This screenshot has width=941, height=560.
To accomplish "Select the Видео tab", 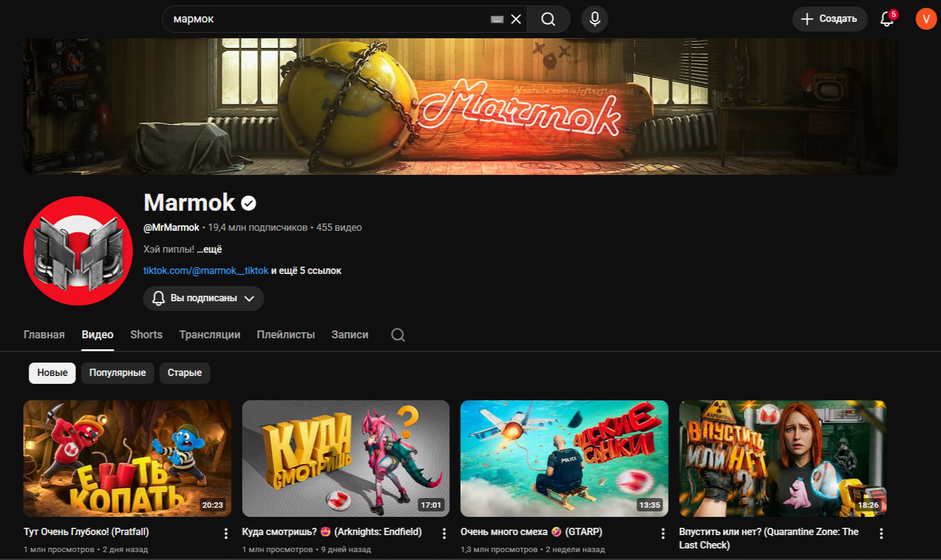I will pyautogui.click(x=97, y=335).
